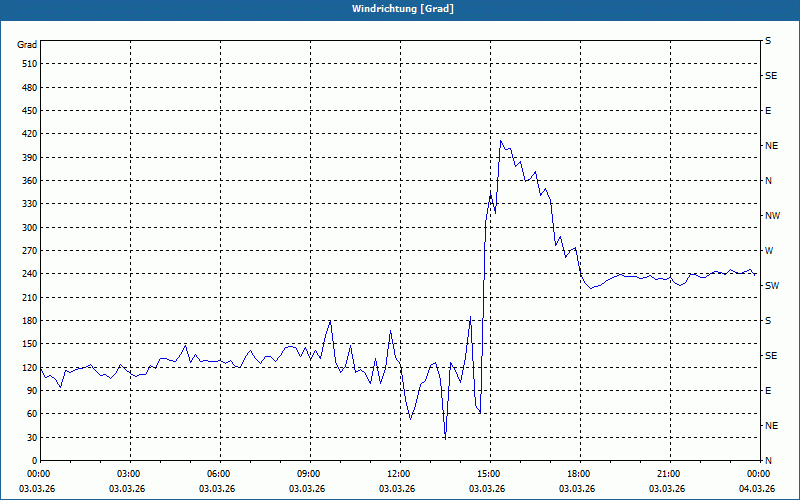Select the 18:00 time label
Image resolution: width=800 pixels, height=500 pixels.
[580, 474]
